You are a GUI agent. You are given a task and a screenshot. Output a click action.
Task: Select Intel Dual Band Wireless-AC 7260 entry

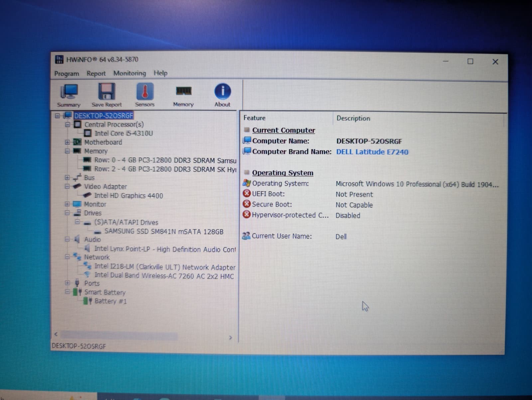[164, 276]
